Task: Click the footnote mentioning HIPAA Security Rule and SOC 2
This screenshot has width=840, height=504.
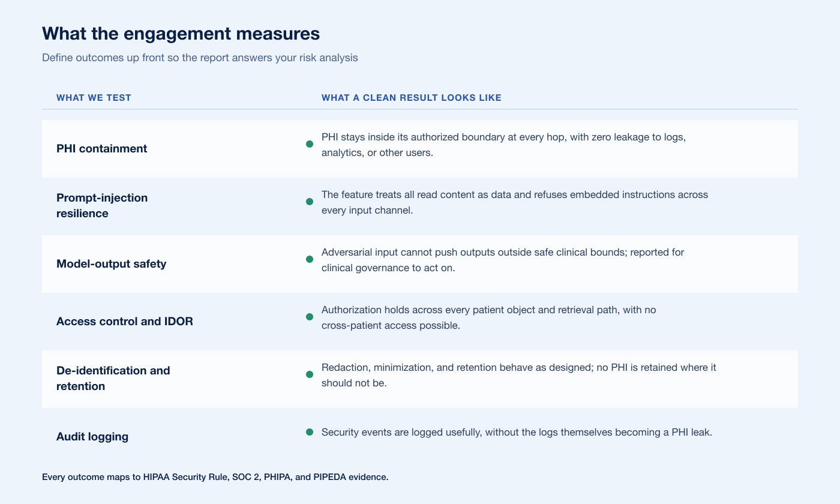Action: coord(215,478)
